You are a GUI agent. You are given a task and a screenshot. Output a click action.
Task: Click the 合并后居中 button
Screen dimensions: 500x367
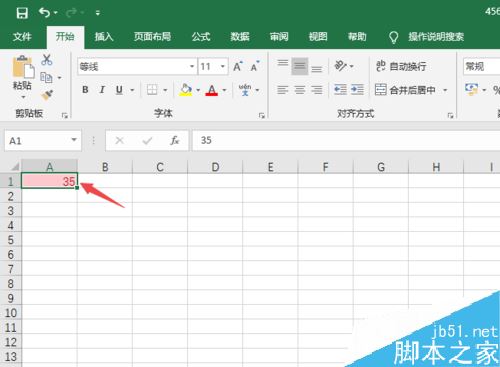click(x=405, y=90)
